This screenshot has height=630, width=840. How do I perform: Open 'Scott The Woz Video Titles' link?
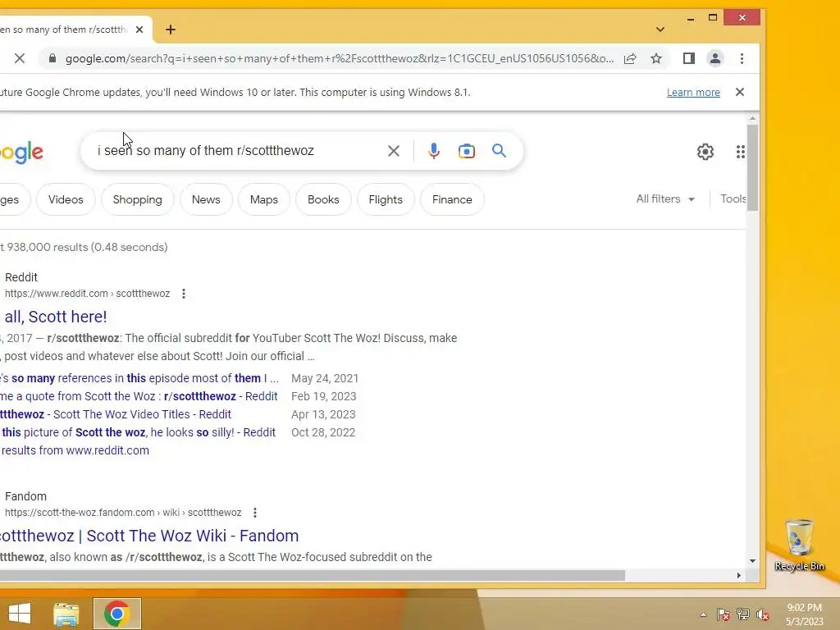[x=116, y=414]
